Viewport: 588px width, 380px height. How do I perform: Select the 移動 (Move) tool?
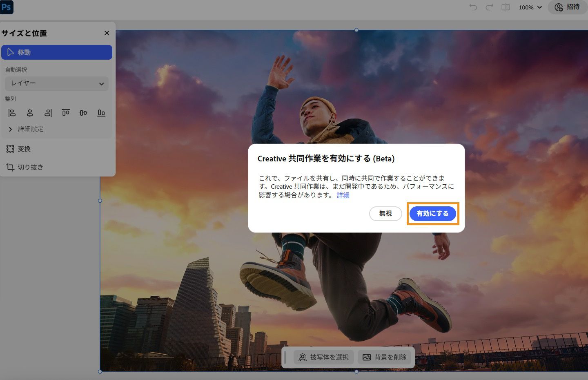point(57,52)
